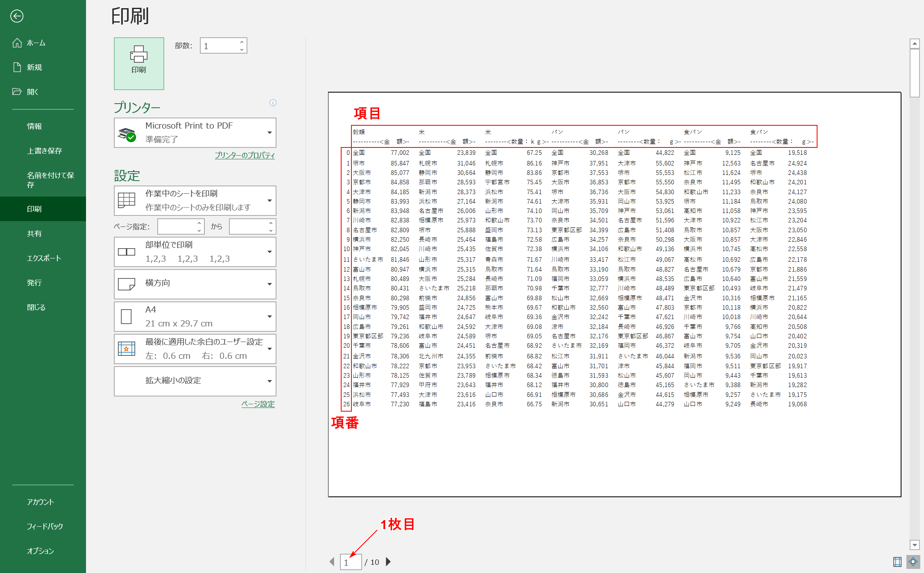Click the print preview page thumbnail
Image resolution: width=924 pixels, height=573 pixels.
point(614,294)
